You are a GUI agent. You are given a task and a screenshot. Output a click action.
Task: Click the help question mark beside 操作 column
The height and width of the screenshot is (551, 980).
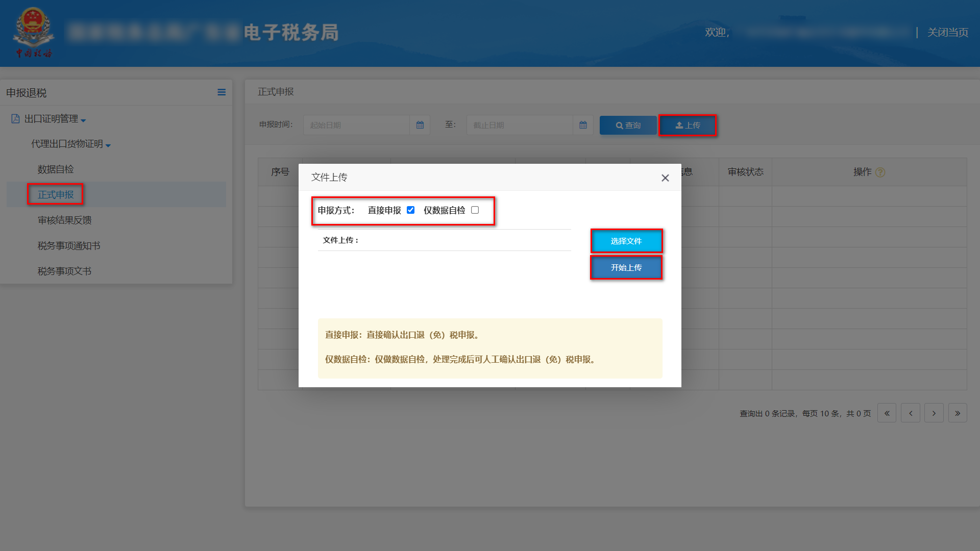point(880,172)
